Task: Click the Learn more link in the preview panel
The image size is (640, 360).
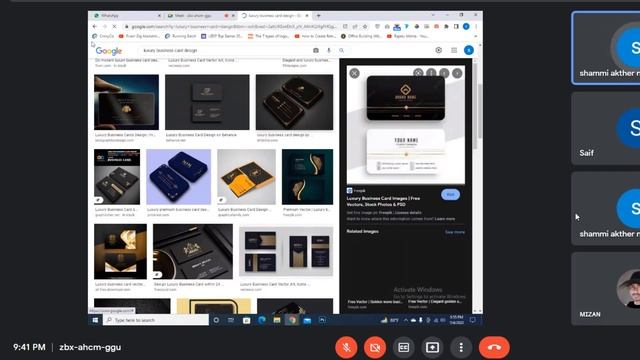Action: coord(445,219)
